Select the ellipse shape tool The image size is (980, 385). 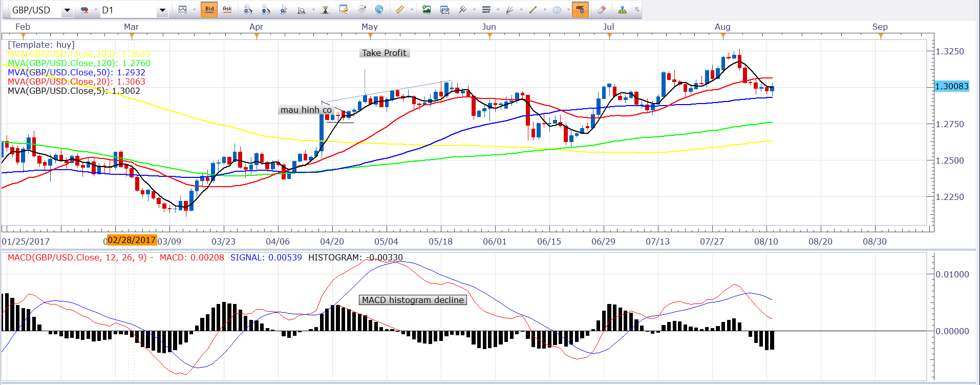click(557, 10)
